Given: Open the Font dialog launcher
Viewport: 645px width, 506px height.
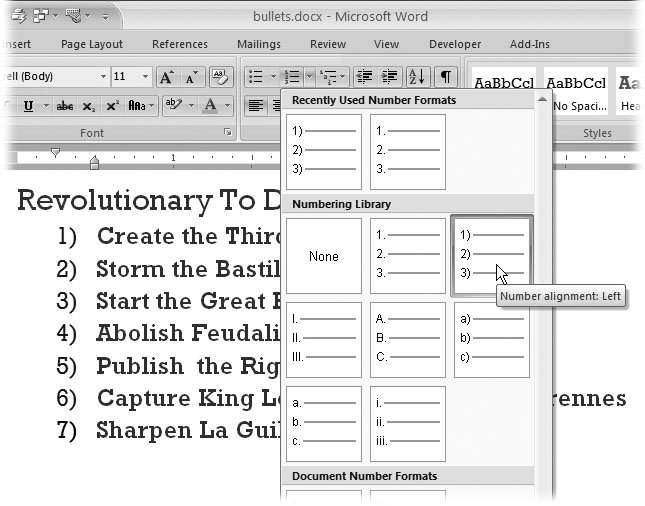Looking at the screenshot, I should [x=228, y=133].
